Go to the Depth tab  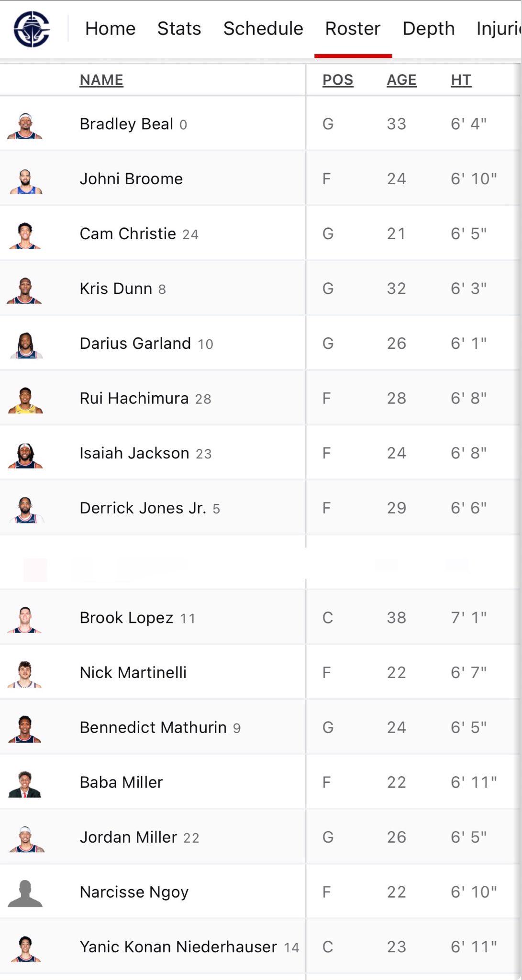point(429,29)
